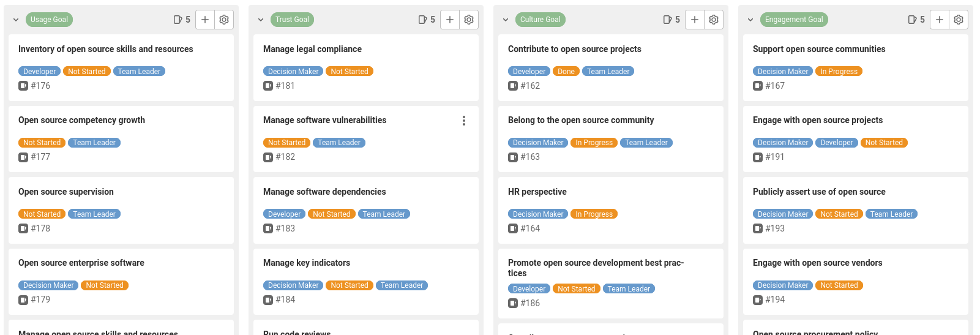Open card options menu on Manage software vulnerabilities

(464, 121)
